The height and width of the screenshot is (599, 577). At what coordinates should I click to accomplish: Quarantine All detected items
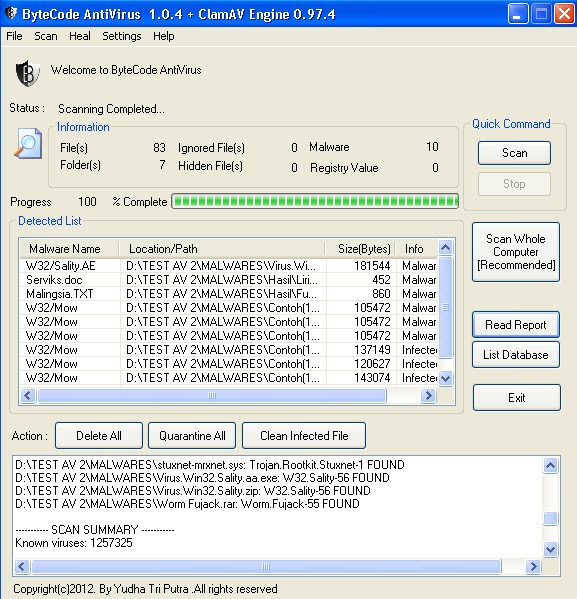tap(192, 435)
